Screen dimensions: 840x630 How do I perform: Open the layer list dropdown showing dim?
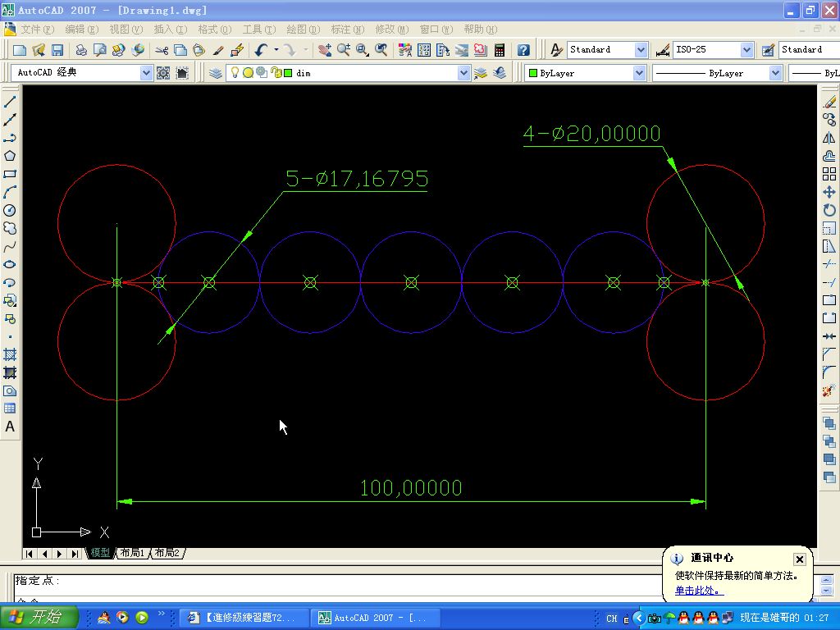464,73
